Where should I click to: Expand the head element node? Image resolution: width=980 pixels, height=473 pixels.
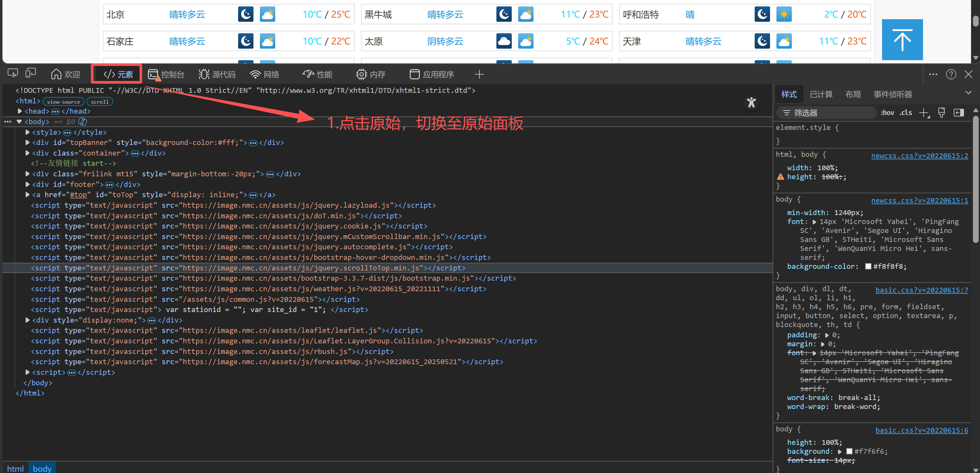tap(20, 111)
